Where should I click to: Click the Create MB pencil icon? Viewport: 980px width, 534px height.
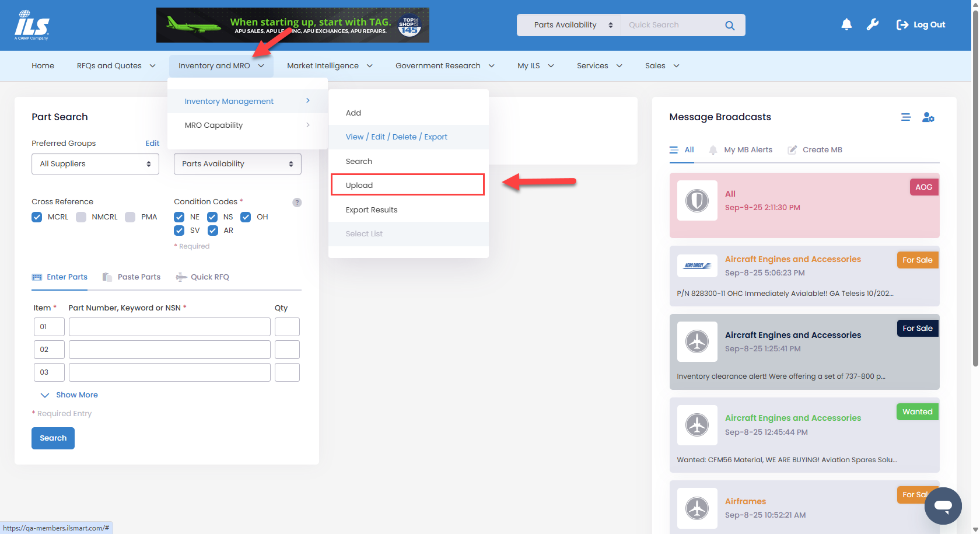(792, 149)
